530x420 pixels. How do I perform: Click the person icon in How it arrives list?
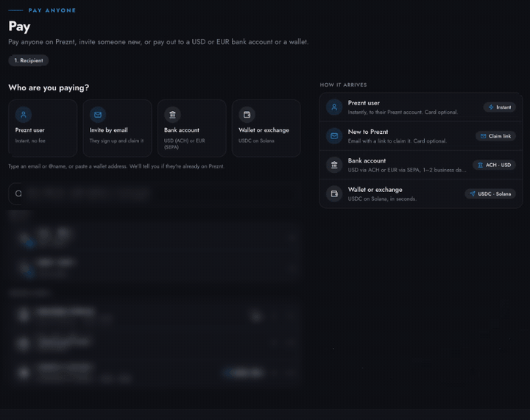pyautogui.click(x=334, y=107)
